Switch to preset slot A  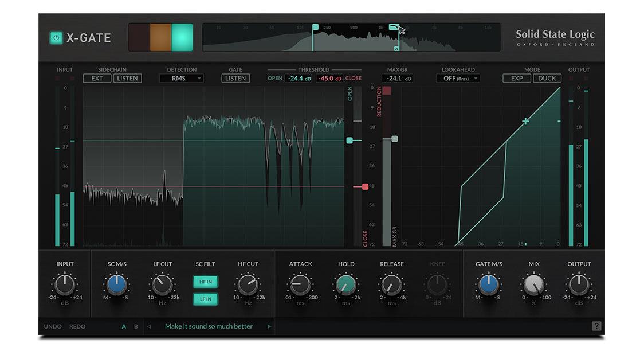[x=124, y=327]
